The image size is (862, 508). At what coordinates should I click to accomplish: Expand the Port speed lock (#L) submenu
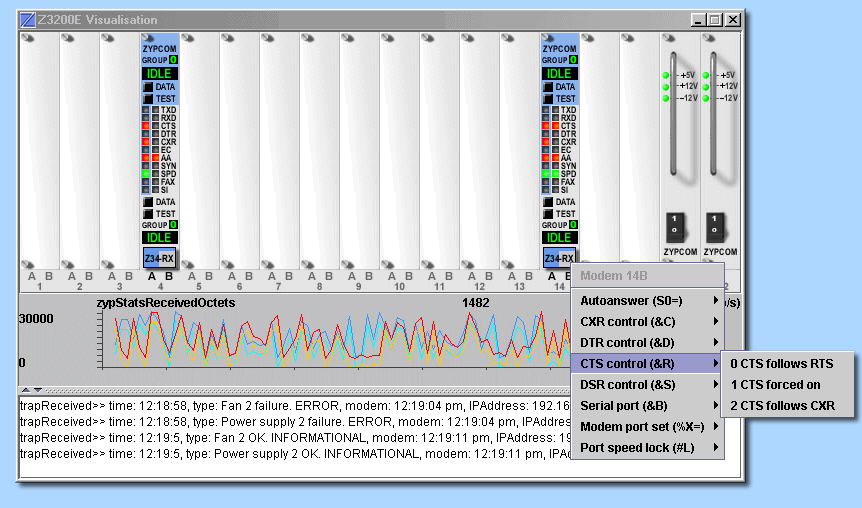[x=646, y=448]
